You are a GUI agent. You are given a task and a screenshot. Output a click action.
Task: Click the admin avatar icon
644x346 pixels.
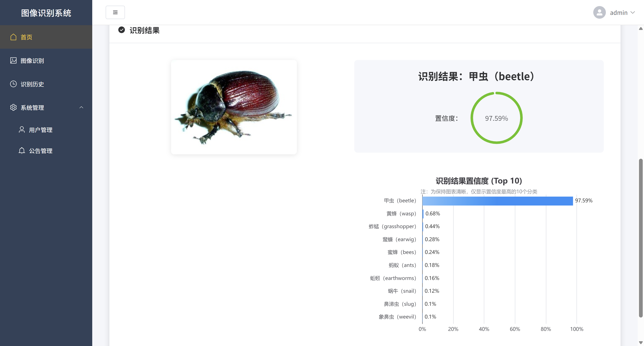pos(599,13)
